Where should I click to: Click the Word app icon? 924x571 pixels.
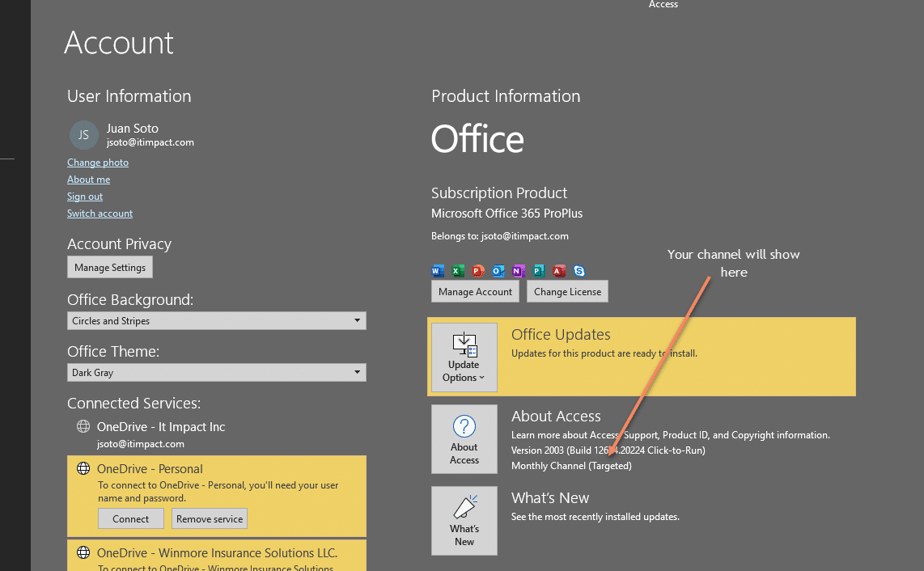point(438,271)
